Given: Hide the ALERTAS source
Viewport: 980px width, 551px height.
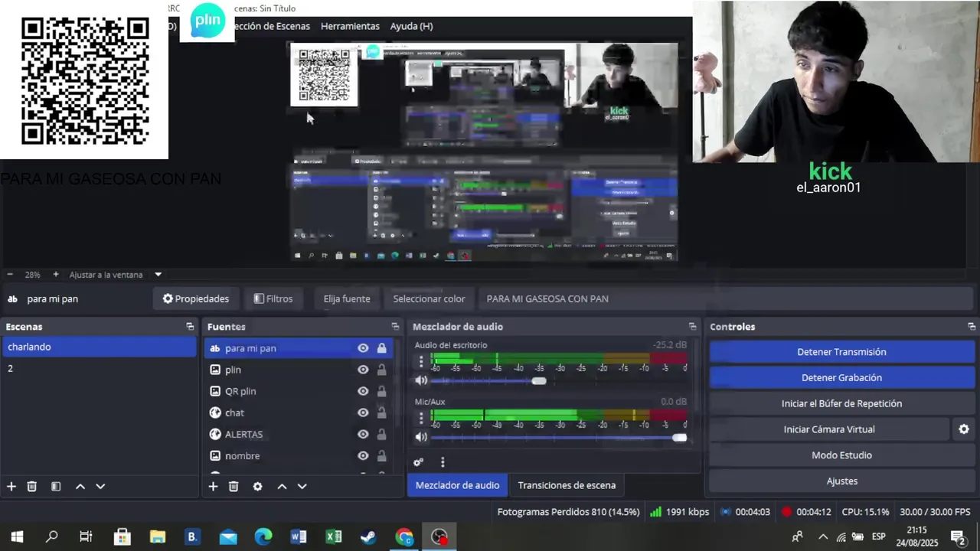Looking at the screenshot, I should [x=363, y=434].
